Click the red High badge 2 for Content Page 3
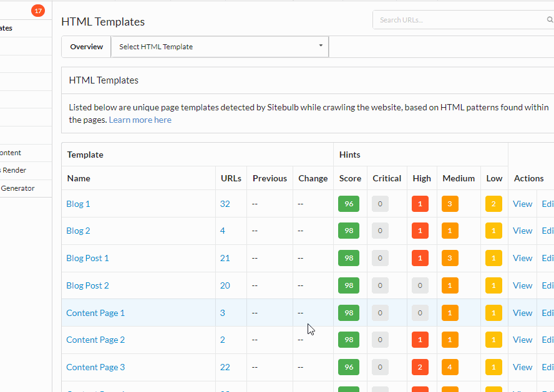The image size is (554, 392). click(x=420, y=367)
